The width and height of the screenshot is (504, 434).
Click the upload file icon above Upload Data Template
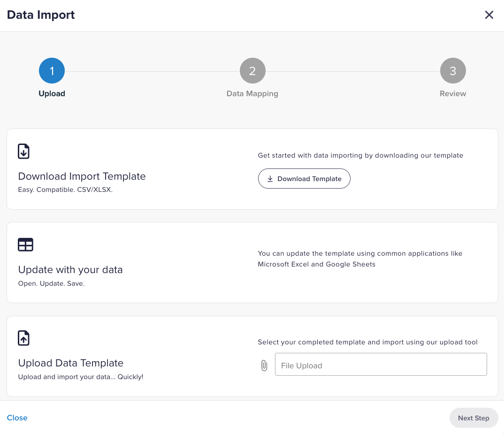tap(23, 338)
